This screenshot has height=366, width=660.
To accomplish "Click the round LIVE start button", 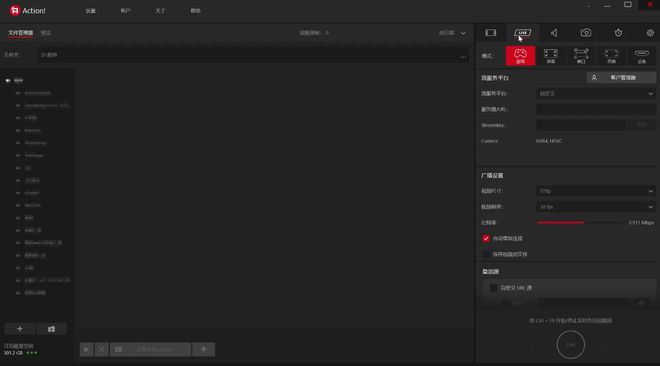I will 570,345.
